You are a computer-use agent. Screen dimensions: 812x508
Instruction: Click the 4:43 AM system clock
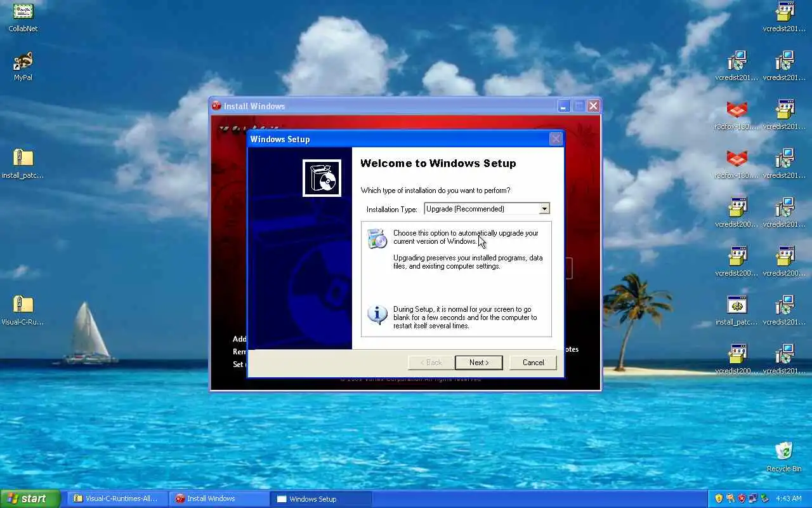789,498
